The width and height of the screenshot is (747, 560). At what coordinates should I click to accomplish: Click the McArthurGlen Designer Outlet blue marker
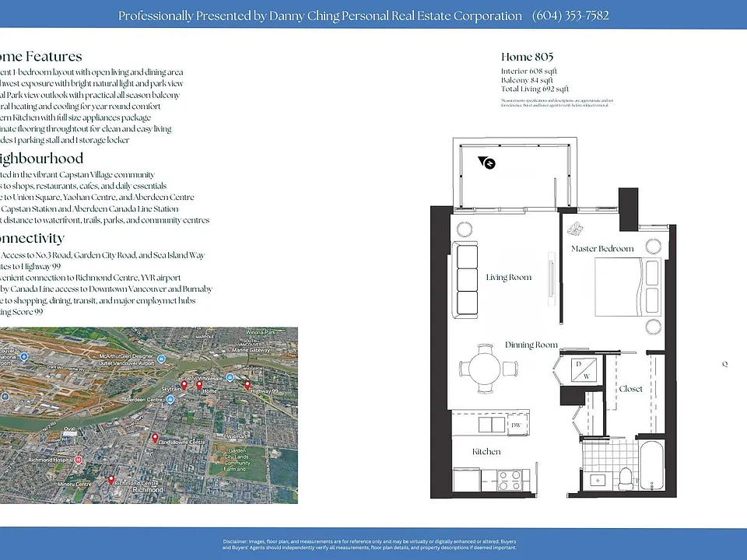pyautogui.click(x=162, y=359)
